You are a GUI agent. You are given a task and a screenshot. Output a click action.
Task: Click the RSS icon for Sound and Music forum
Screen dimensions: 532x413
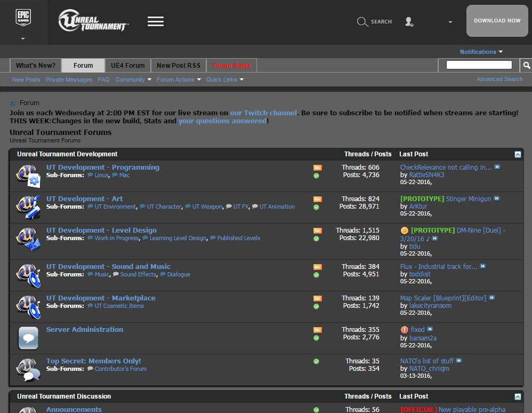click(317, 266)
